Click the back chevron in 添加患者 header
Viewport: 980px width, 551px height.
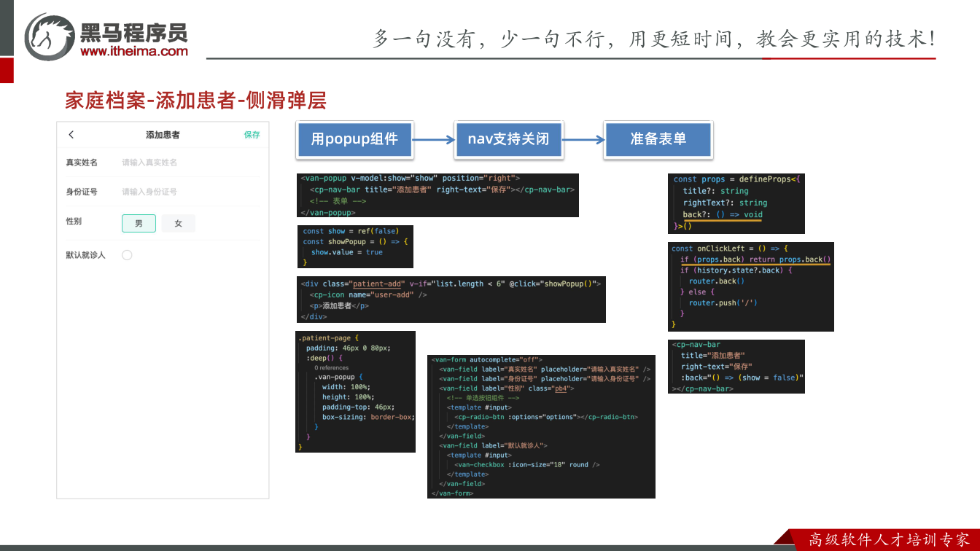(71, 135)
